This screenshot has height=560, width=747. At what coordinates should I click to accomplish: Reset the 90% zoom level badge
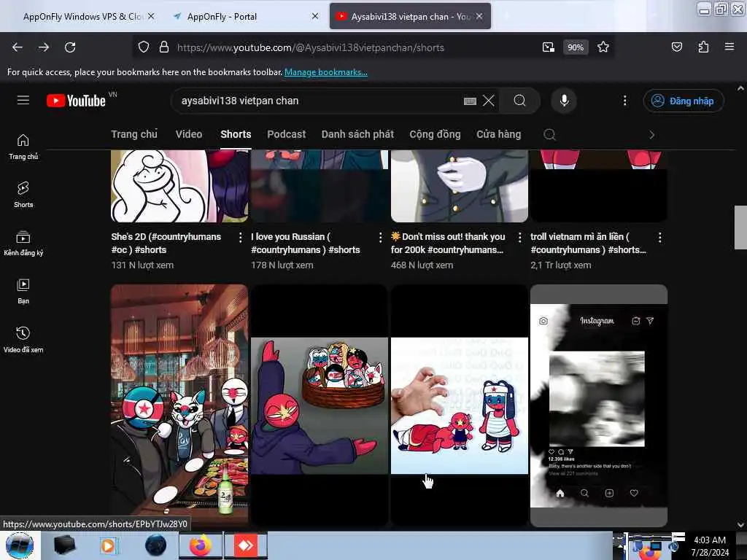coord(576,47)
